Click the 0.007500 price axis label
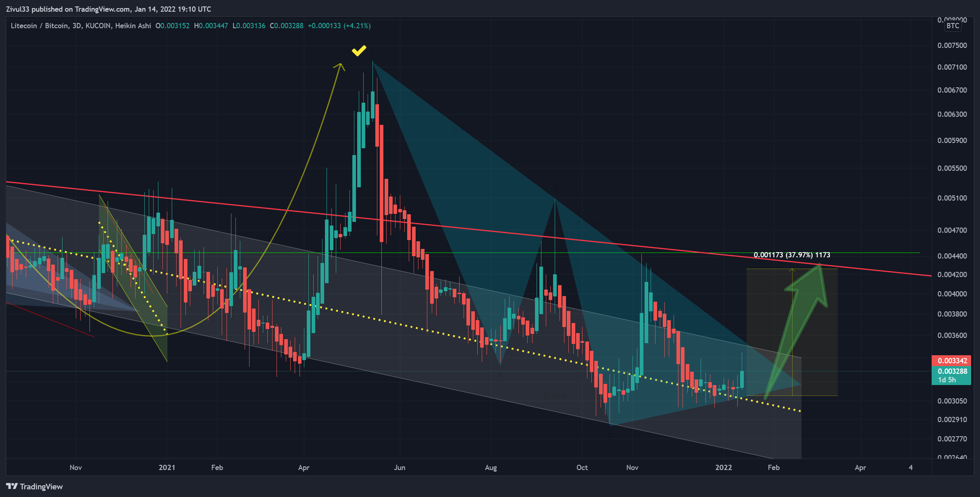Screen dimensions: 980x497 pos(952,46)
